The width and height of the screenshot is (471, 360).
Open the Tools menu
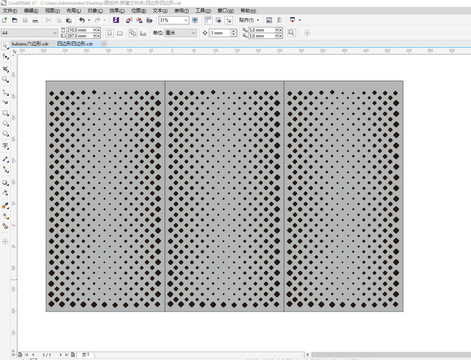[203, 11]
